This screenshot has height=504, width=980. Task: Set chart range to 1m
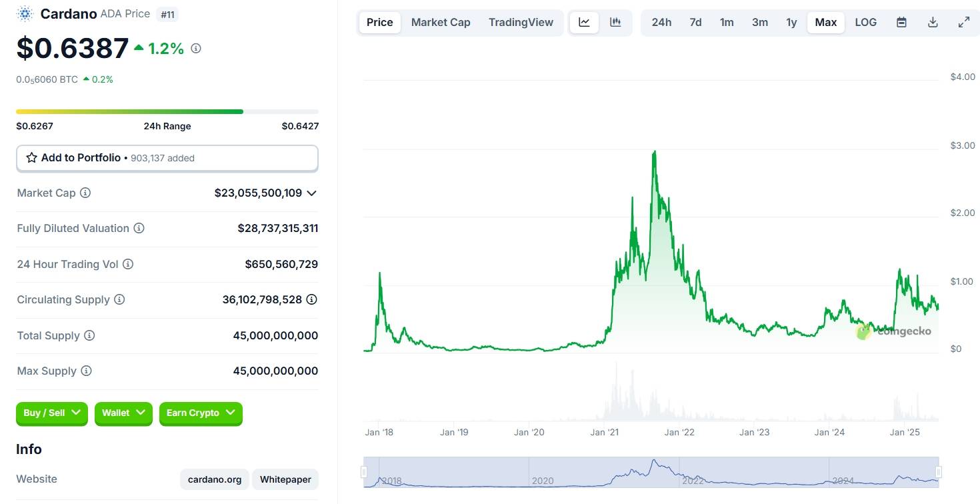[x=727, y=22]
